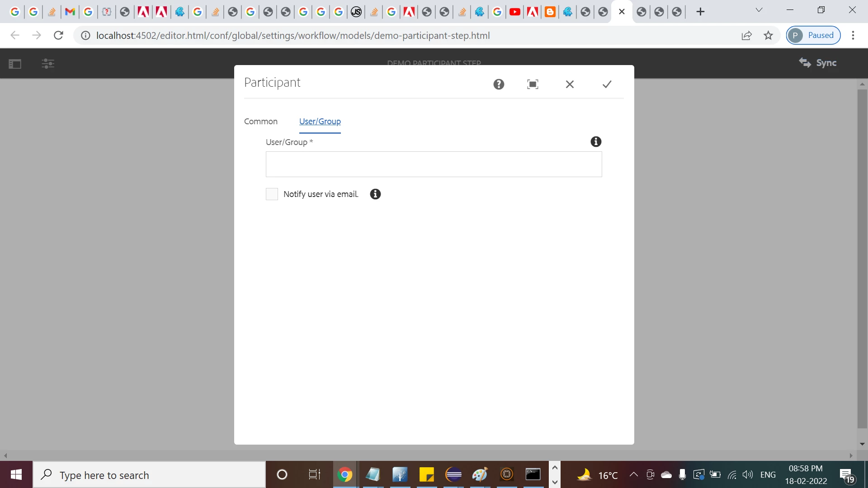Viewport: 868px width, 488px height.
Task: Reload the current page
Action: 58,35
